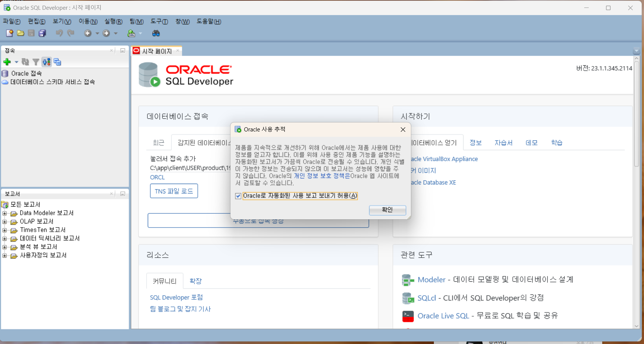Expand 사용자정의 보고서 node
This screenshot has height=344, width=644.
(x=5, y=255)
